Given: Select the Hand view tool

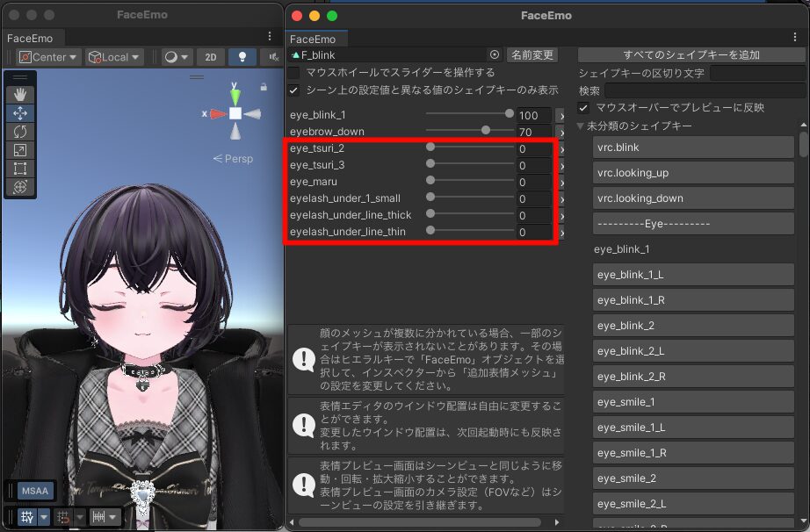Looking at the screenshot, I should pos(20,95).
